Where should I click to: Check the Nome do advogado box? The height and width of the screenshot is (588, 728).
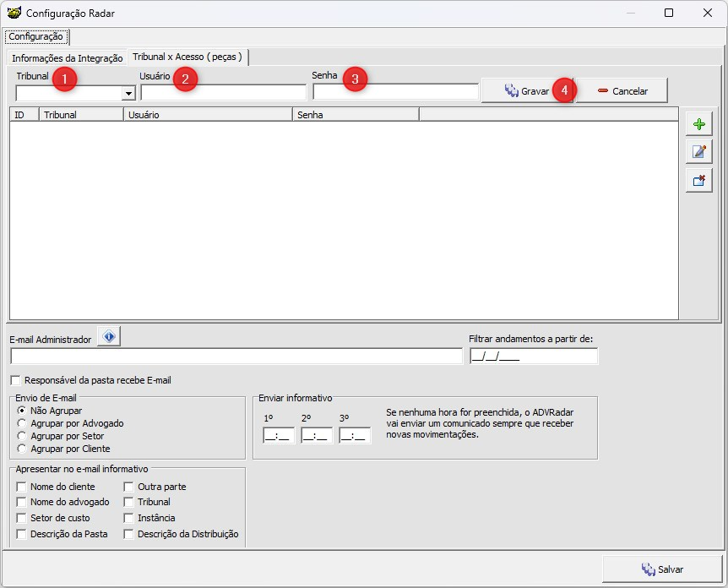click(x=21, y=502)
